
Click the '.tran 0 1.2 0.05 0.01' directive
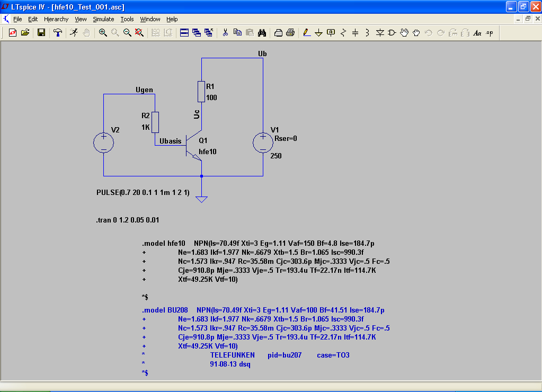pyautogui.click(x=128, y=220)
